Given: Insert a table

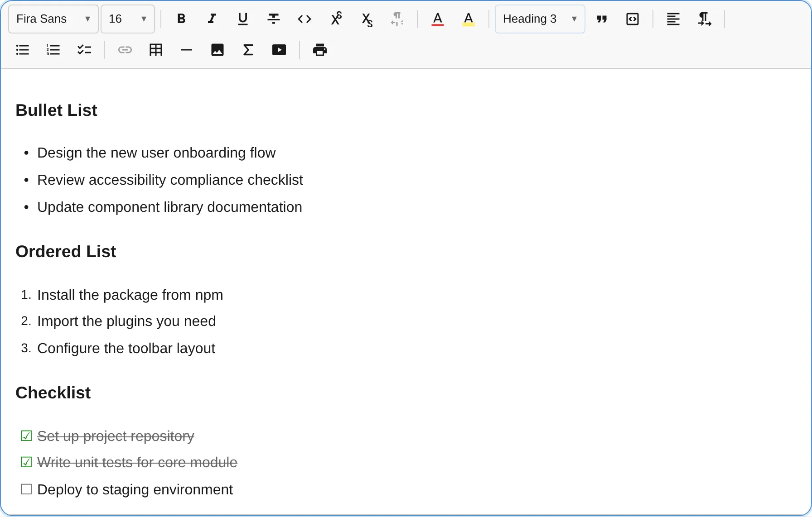Looking at the screenshot, I should [156, 50].
